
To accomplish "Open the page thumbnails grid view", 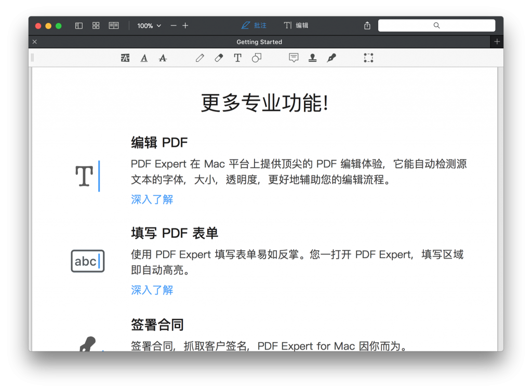I will [96, 26].
